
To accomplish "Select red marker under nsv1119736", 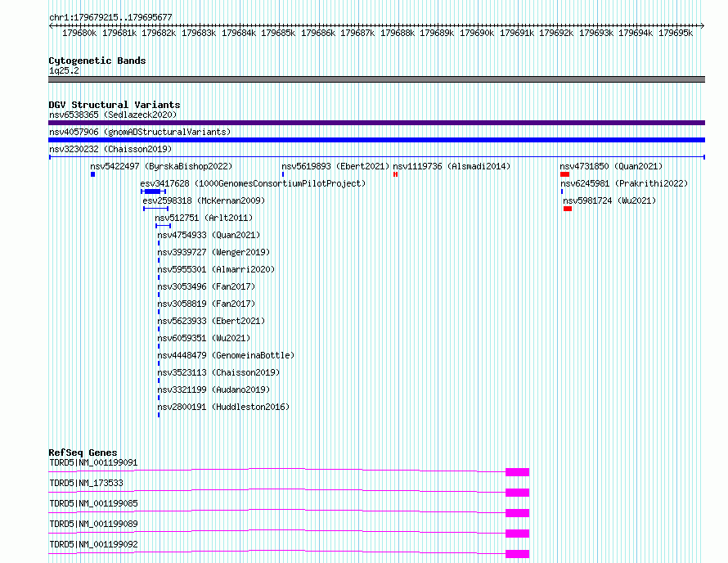I will pos(395,174).
